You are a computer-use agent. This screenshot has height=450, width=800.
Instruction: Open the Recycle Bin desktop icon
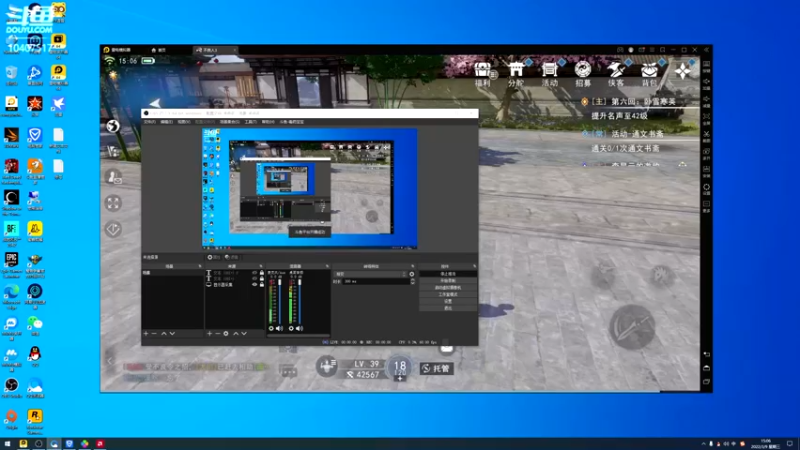pos(11,76)
